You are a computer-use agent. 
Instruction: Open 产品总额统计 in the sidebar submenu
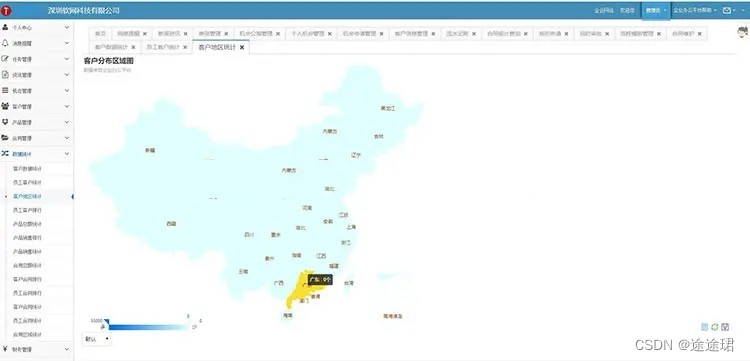click(27, 224)
